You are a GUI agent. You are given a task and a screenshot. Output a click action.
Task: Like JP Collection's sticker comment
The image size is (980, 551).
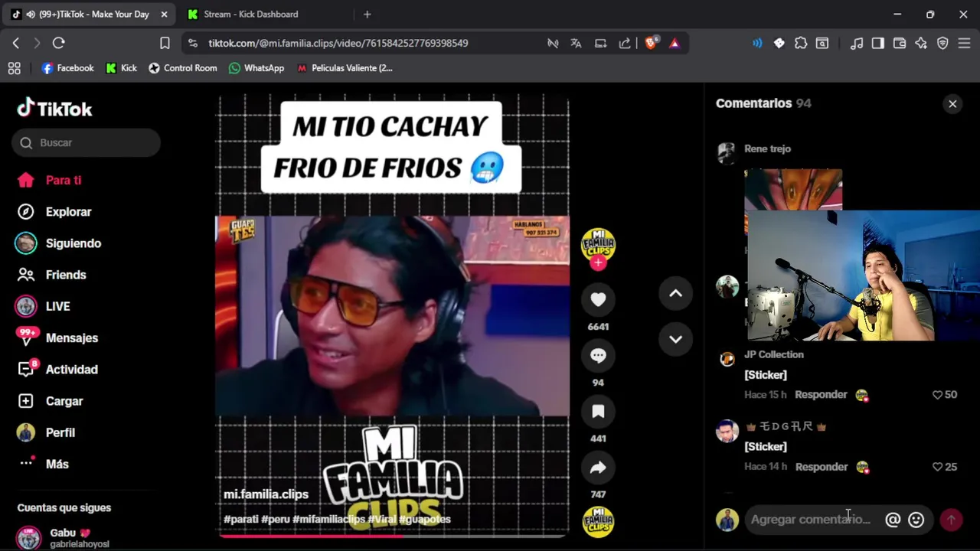coord(937,395)
